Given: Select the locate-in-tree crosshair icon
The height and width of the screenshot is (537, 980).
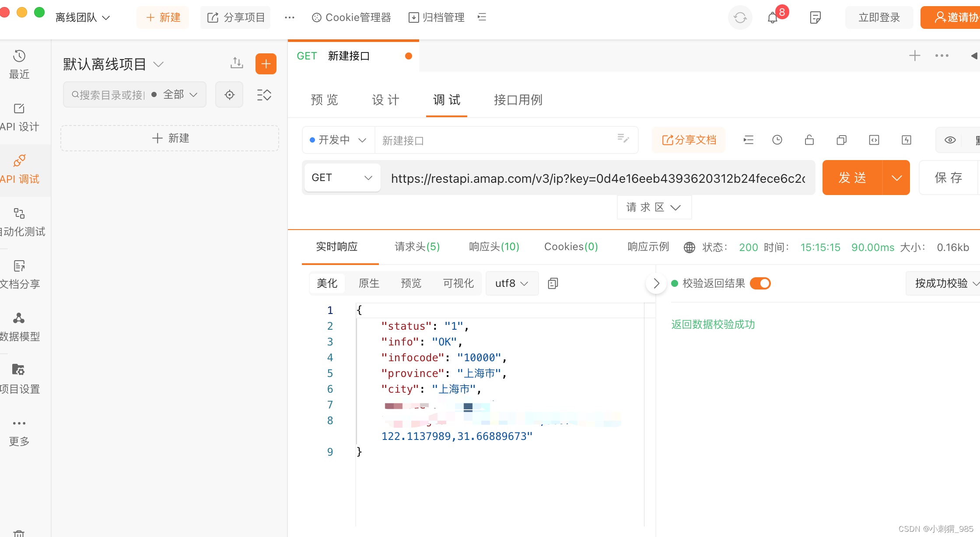Looking at the screenshot, I should point(229,94).
